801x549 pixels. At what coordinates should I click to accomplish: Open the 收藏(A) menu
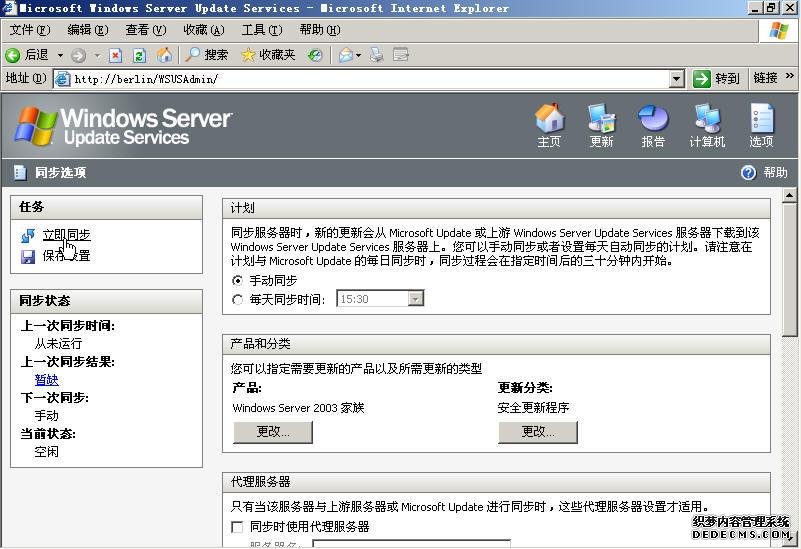point(204,30)
